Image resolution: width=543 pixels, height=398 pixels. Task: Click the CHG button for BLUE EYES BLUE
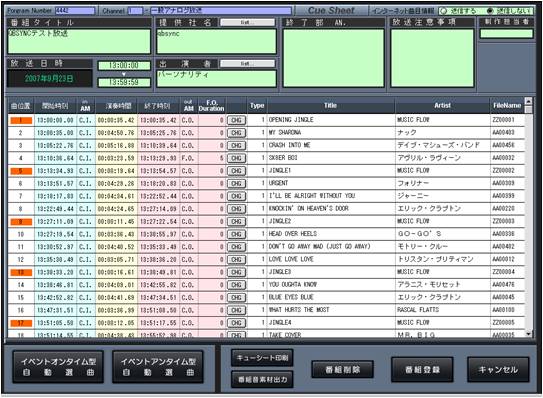coord(236,298)
